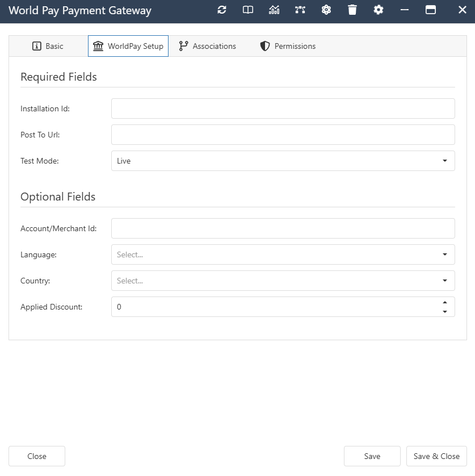The width and height of the screenshot is (475, 476).
Task: Click the workflow hierarchy icon
Action: [x=300, y=10]
